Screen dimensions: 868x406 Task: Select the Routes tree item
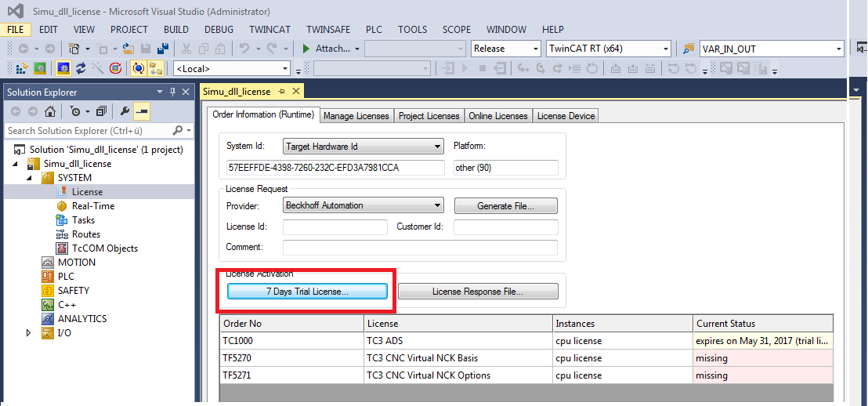tap(86, 234)
